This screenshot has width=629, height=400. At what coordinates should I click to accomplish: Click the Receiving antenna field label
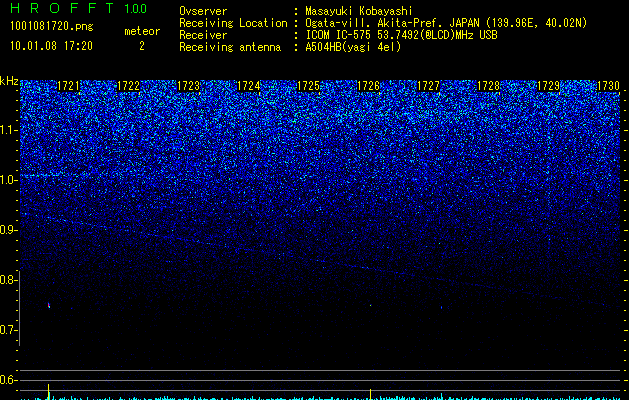230,47
